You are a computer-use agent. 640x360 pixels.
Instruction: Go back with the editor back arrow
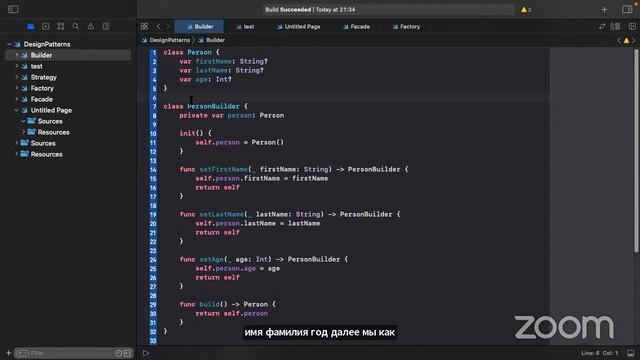[158, 27]
